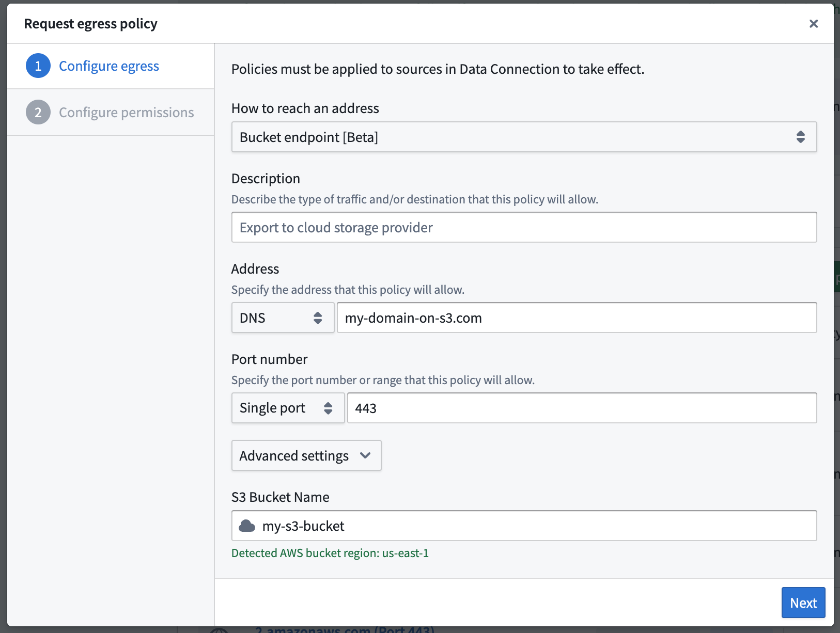Click the port number field showing 443
840x633 pixels.
[x=582, y=408]
